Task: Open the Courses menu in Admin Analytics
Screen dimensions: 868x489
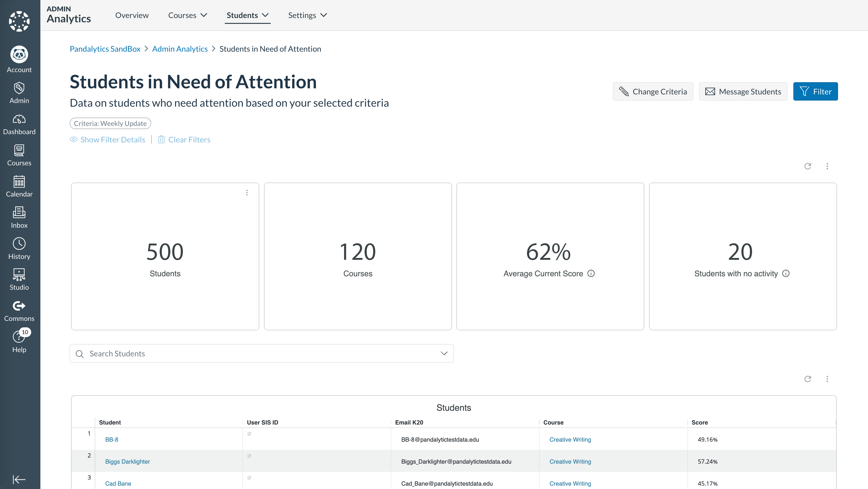Action: pos(187,15)
